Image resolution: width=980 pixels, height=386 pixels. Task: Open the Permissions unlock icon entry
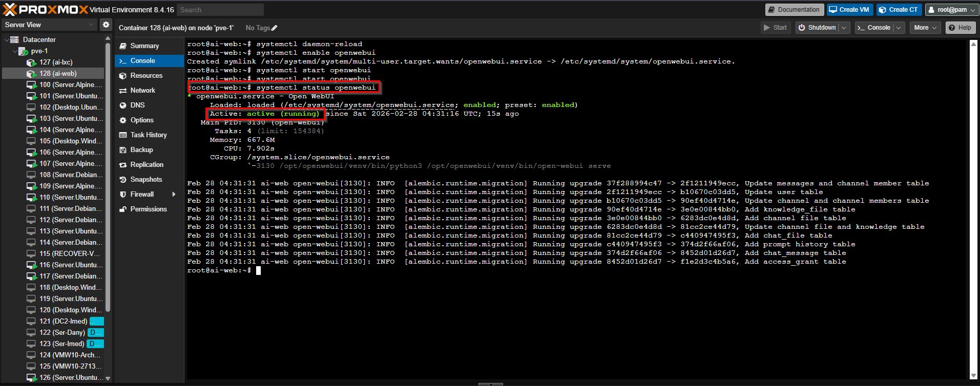pyautogui.click(x=123, y=209)
